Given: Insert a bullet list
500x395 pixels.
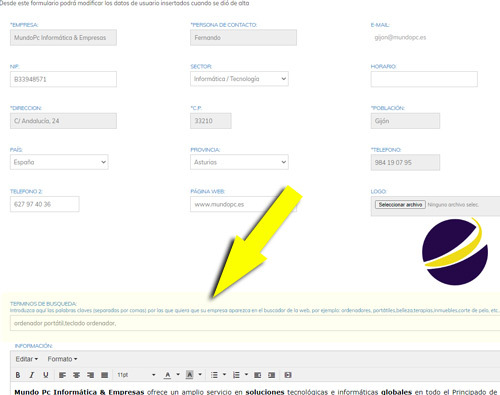Looking at the screenshot, I should coord(214,375).
